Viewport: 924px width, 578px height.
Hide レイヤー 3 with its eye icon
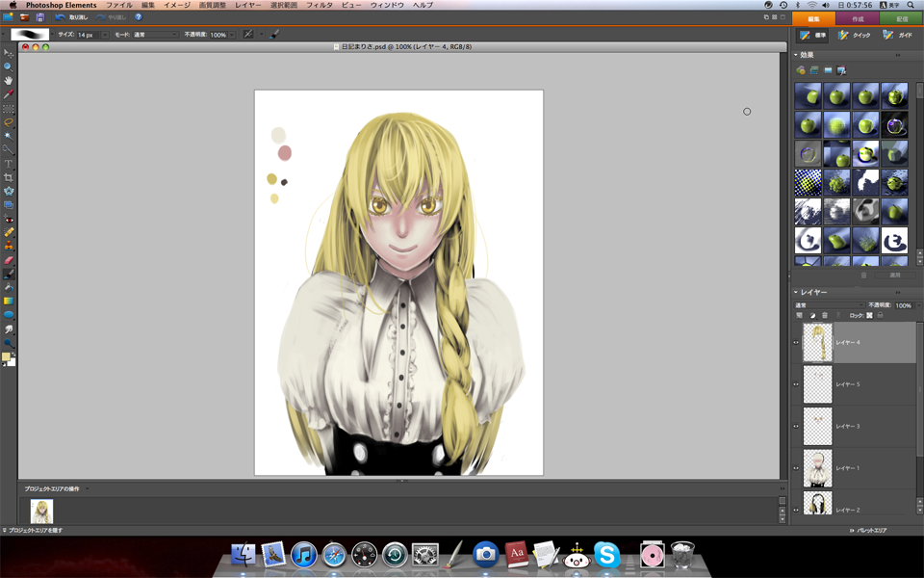[x=796, y=427]
